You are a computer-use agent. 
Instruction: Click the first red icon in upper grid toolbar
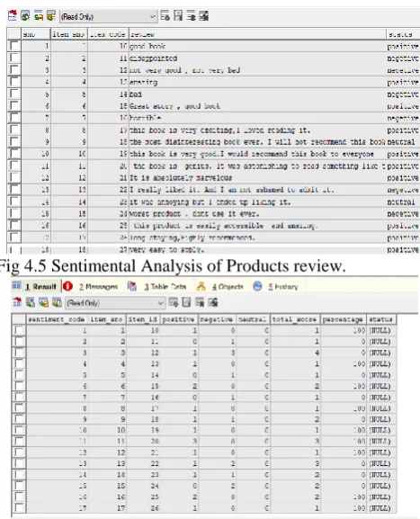13,15
